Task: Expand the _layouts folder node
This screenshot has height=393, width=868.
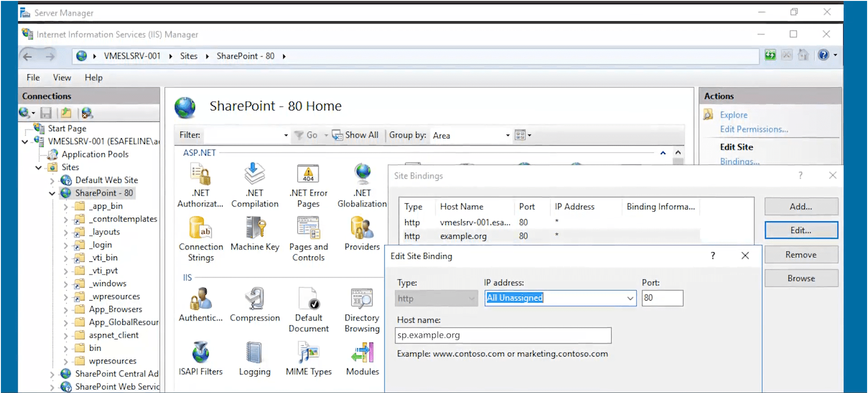Action: pyautogui.click(x=66, y=233)
